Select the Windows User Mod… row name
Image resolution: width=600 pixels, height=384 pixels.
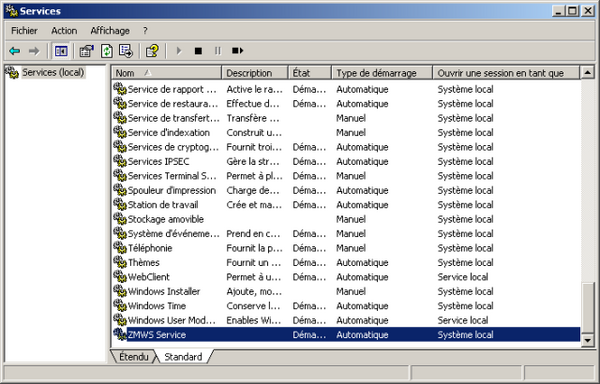click(x=172, y=321)
